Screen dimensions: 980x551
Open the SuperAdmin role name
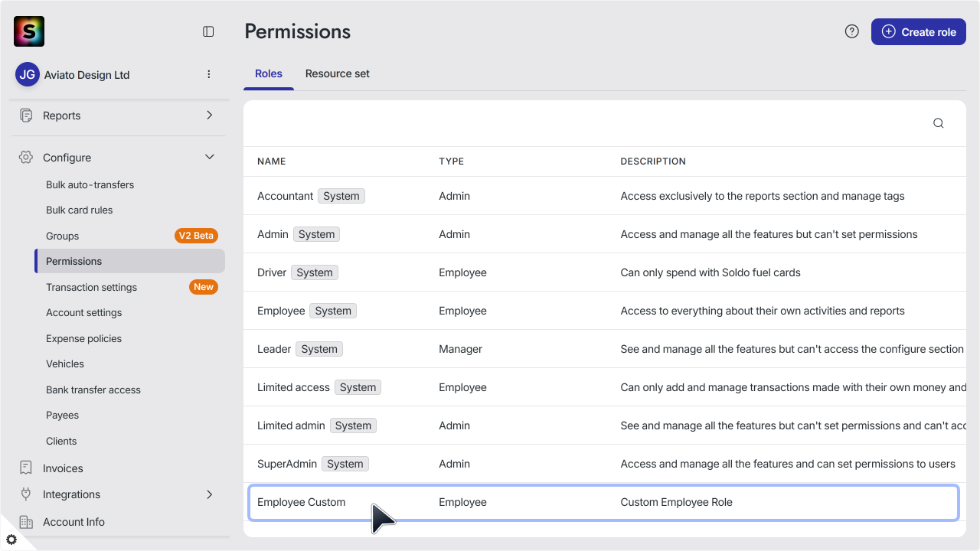pos(287,464)
